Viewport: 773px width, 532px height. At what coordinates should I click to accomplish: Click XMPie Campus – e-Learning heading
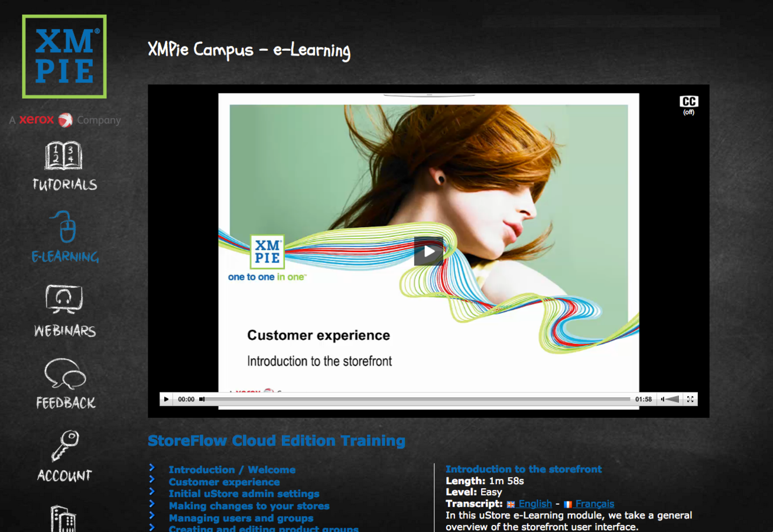click(249, 50)
